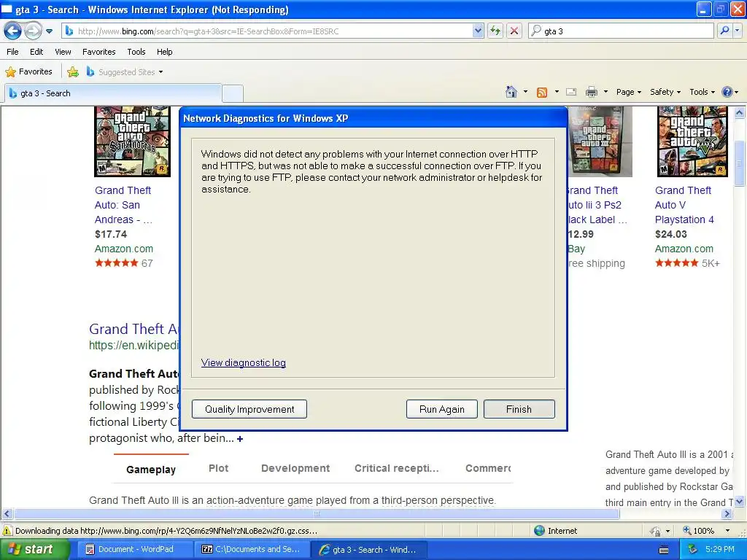The height and width of the screenshot is (560, 747).
Task: Switch to 7-Zip C:\Documents taskbar item
Action: click(x=252, y=549)
